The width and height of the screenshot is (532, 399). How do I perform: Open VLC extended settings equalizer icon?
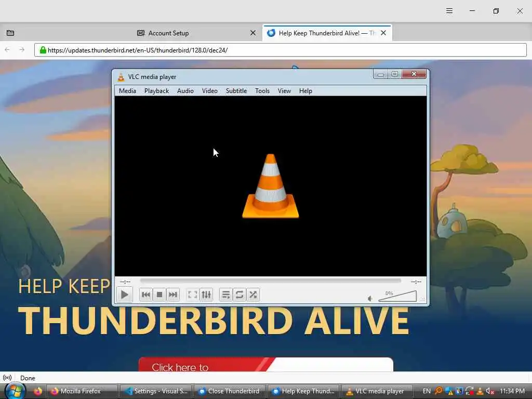click(x=206, y=295)
